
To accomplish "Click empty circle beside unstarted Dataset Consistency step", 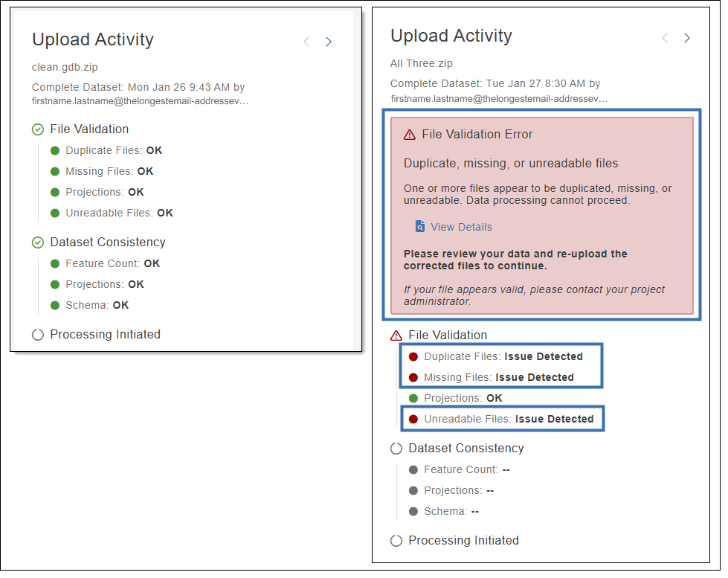I will coord(396,449).
